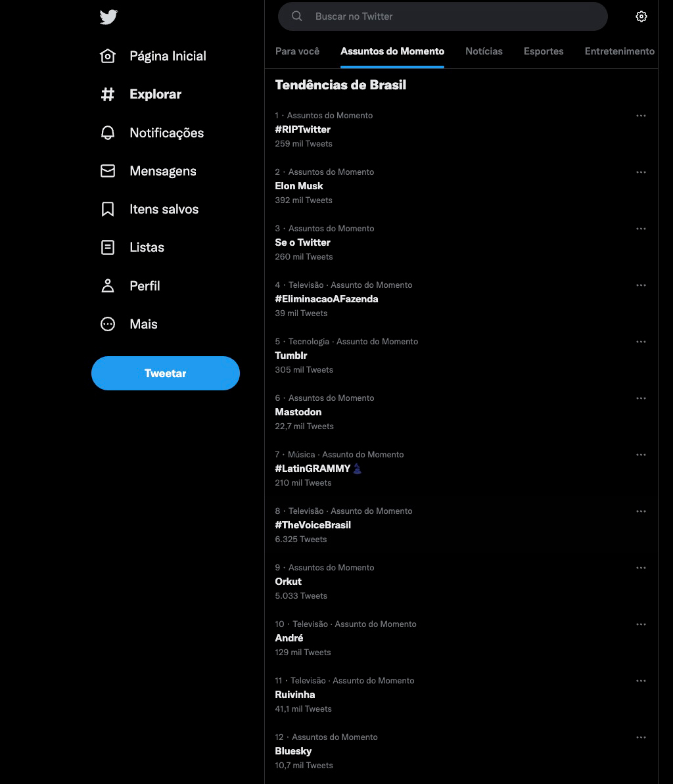Open more options for Tumblr trend
This screenshot has height=784, width=673.
click(x=641, y=342)
